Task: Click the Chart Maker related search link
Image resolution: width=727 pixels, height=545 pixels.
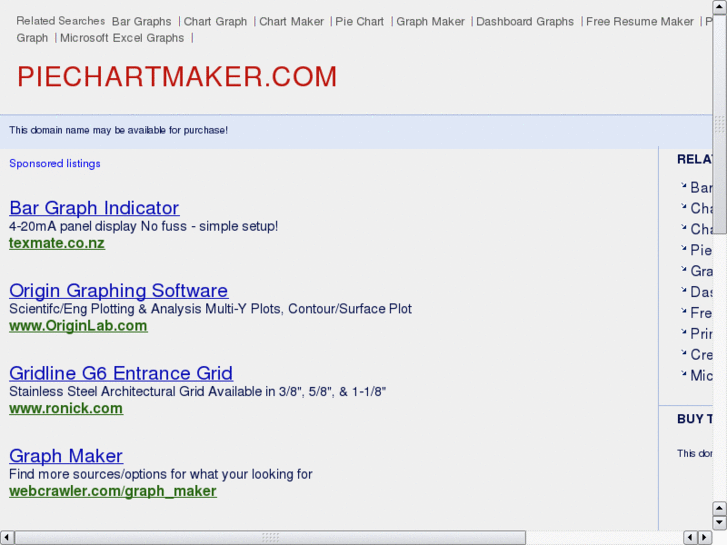Action: (x=291, y=21)
